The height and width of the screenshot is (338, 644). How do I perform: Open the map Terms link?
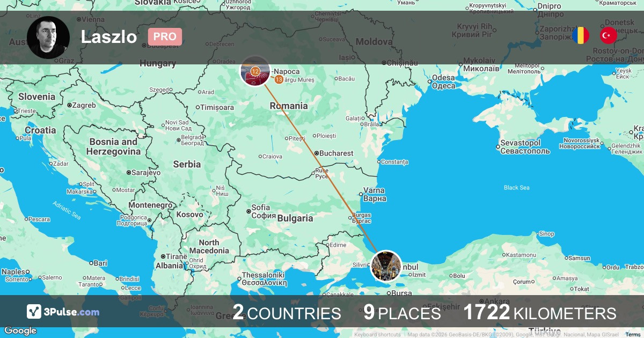pos(633,335)
